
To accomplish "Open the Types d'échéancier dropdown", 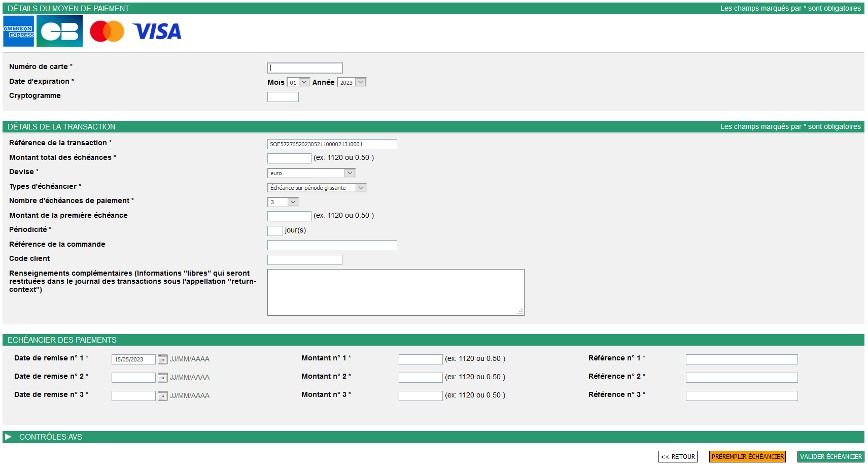I will (x=317, y=188).
